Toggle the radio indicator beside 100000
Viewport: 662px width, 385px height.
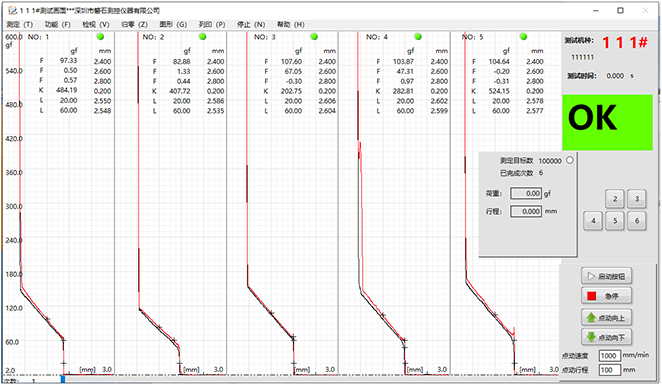click(x=570, y=160)
